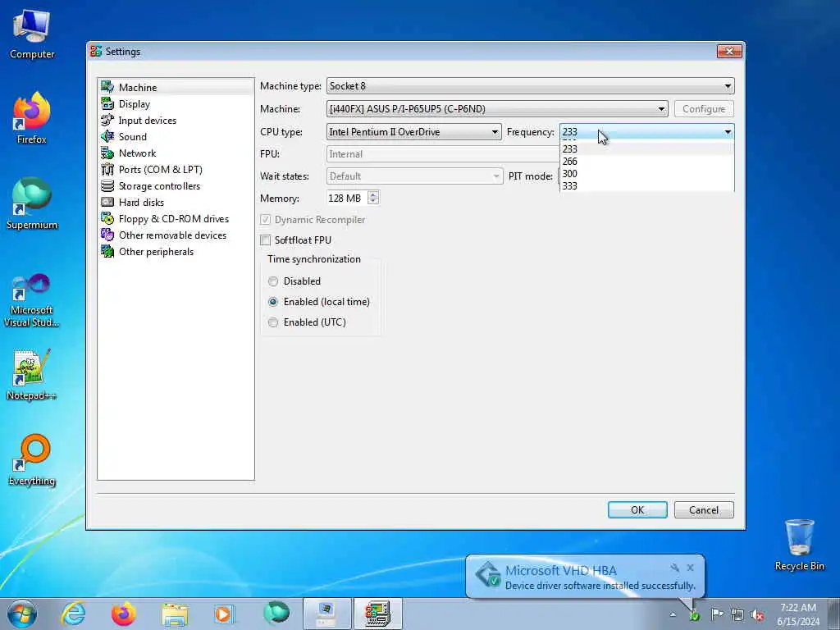Launch Notepad++ desktop shortcut
840x630 pixels.
(32, 375)
